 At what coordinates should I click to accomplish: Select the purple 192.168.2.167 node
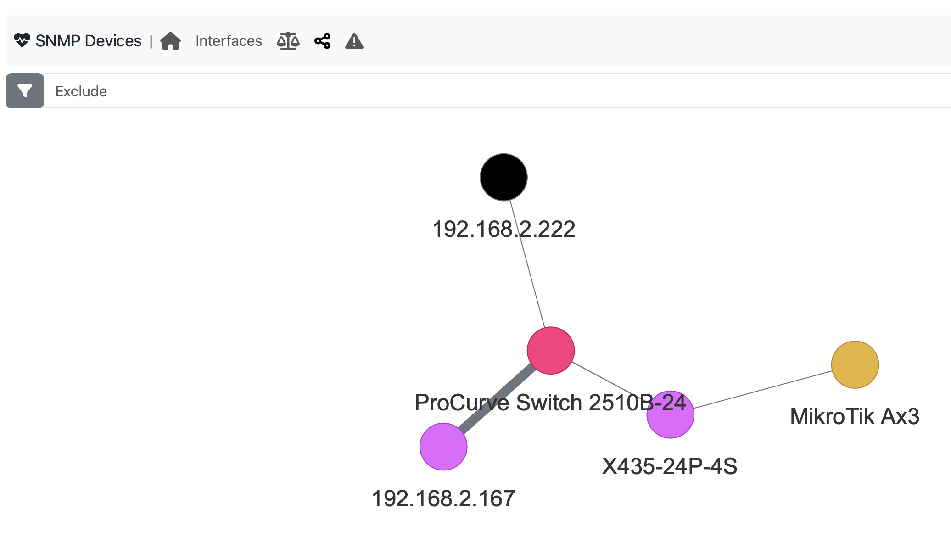443,447
